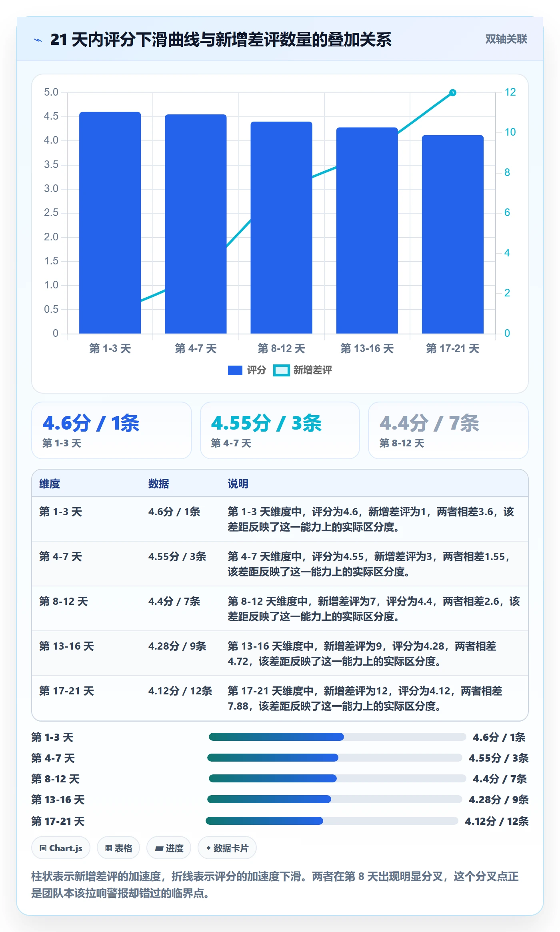Click the lightning icon beside the title
The height and width of the screenshot is (932, 560).
pos(38,40)
